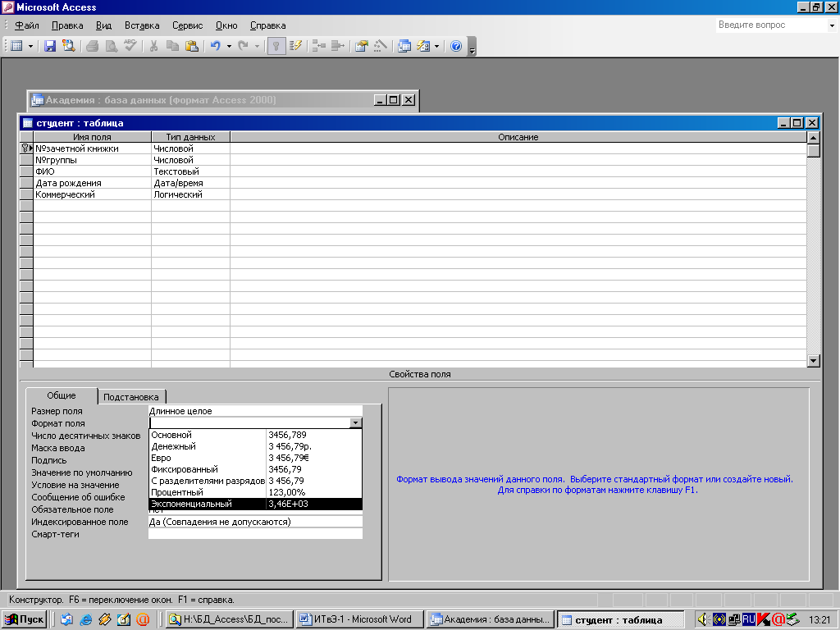The height and width of the screenshot is (630, 840).
Task: Switch to ИТвЭ-1 Microsoft Word taskbar button
Action: click(x=359, y=619)
